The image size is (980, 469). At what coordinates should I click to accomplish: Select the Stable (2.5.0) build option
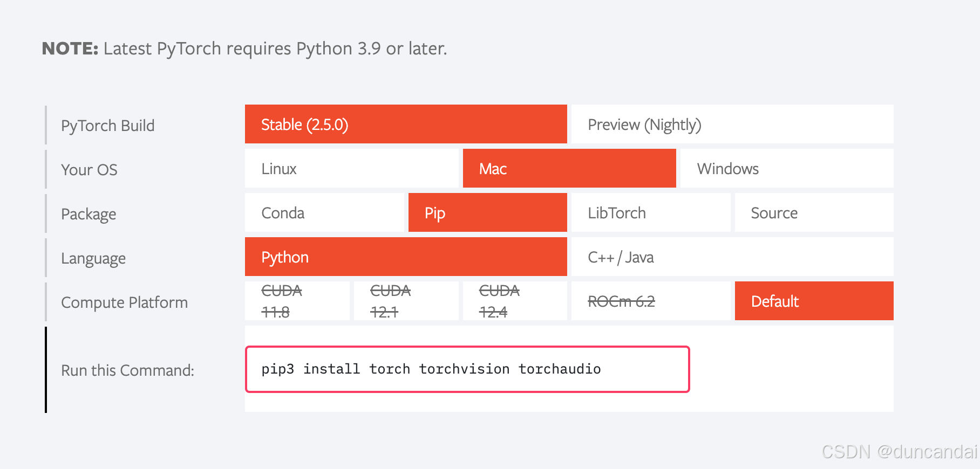(406, 124)
